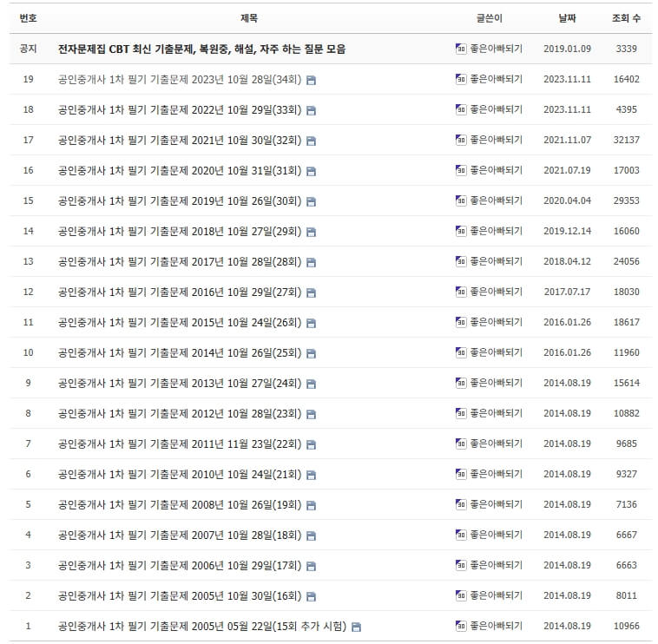
Task: Click the disk icon beside the 2006년 10월 29일(17회) post
Action: coord(311,567)
